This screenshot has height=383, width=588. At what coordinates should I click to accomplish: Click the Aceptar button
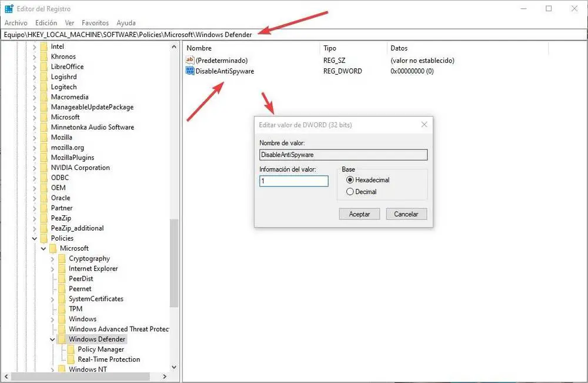coord(359,214)
